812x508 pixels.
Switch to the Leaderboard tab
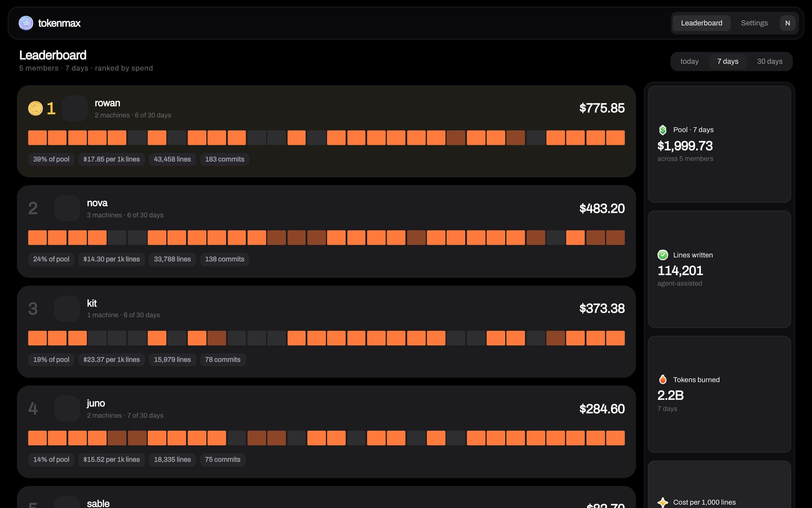[x=701, y=23]
